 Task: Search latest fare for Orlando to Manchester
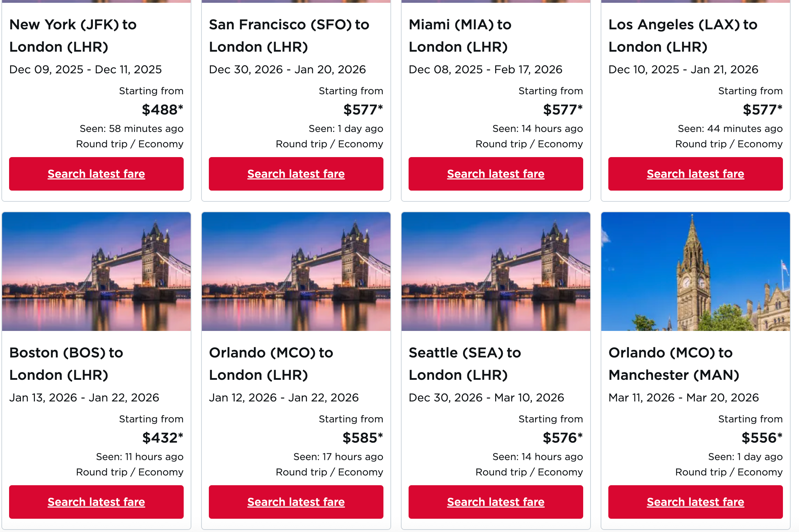point(695,502)
